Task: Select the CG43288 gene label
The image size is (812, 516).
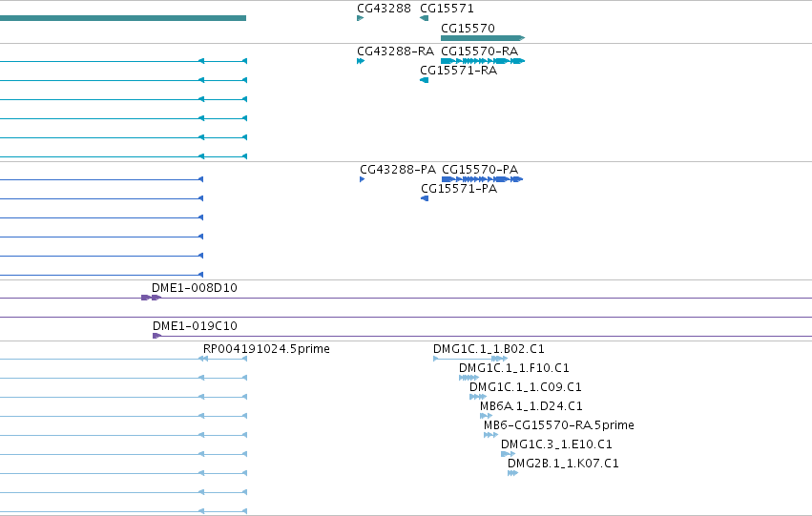Action: 384,9
